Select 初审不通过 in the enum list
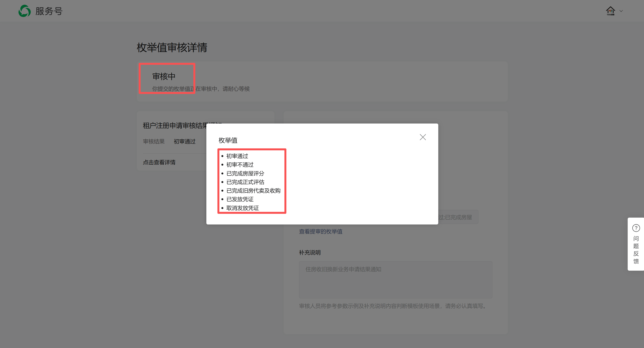 tap(240, 165)
